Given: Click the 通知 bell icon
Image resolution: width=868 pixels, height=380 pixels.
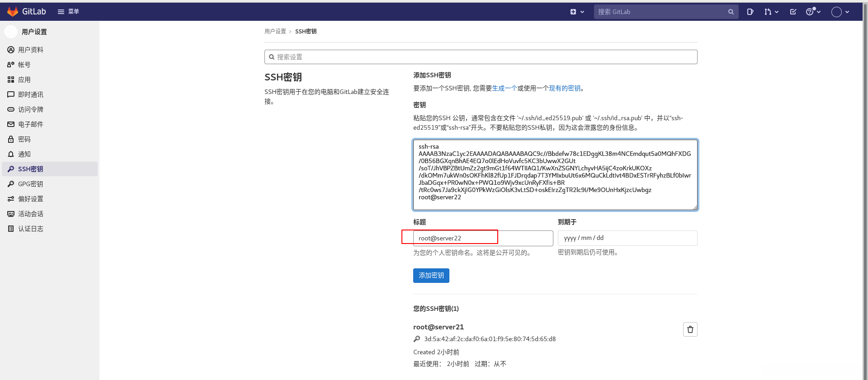Looking at the screenshot, I should [x=11, y=154].
